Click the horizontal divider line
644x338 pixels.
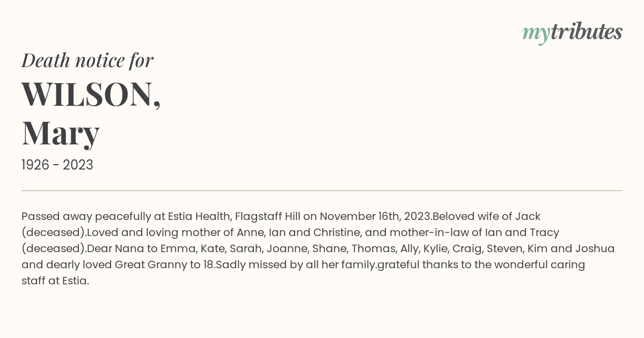click(x=322, y=190)
